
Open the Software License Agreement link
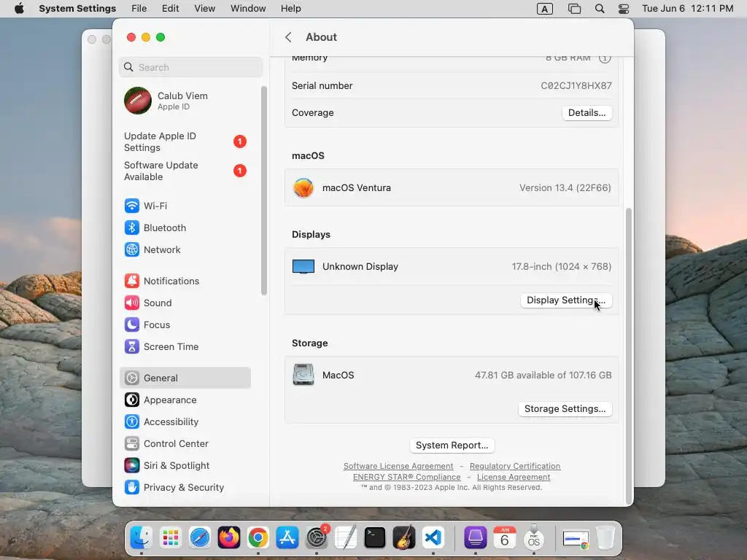click(x=398, y=466)
